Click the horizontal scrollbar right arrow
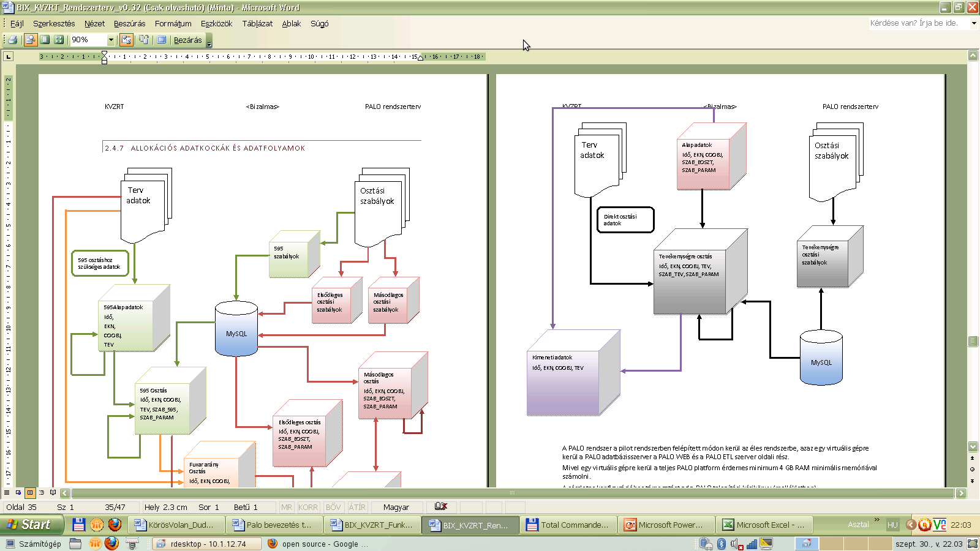The height and width of the screenshot is (551, 980). [x=961, y=493]
